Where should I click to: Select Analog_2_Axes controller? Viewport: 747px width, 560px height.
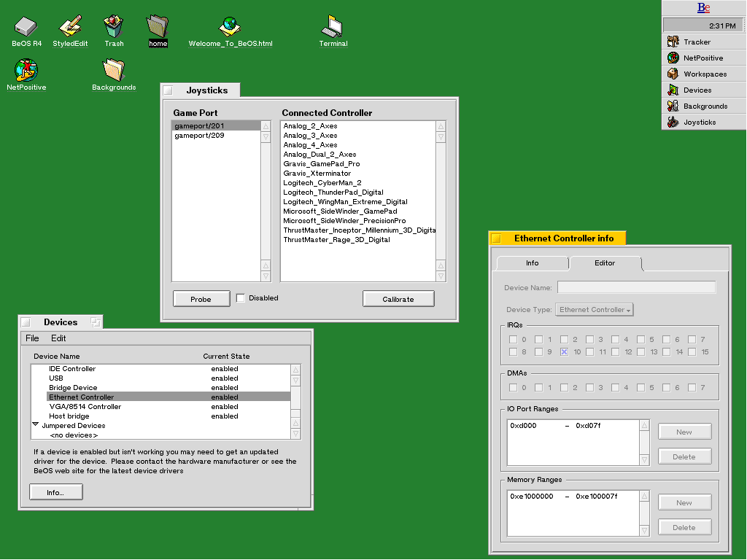coord(358,125)
